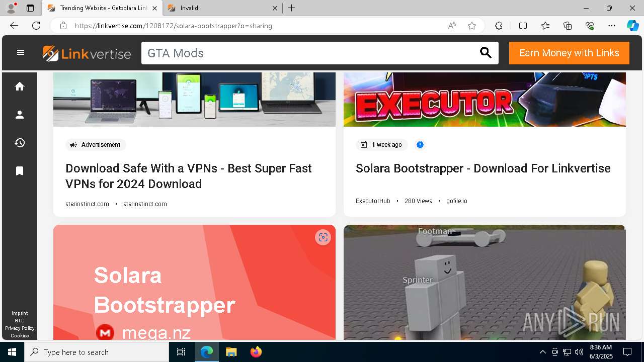Toggle Split screen view
The image size is (644, 362).
(523, 26)
